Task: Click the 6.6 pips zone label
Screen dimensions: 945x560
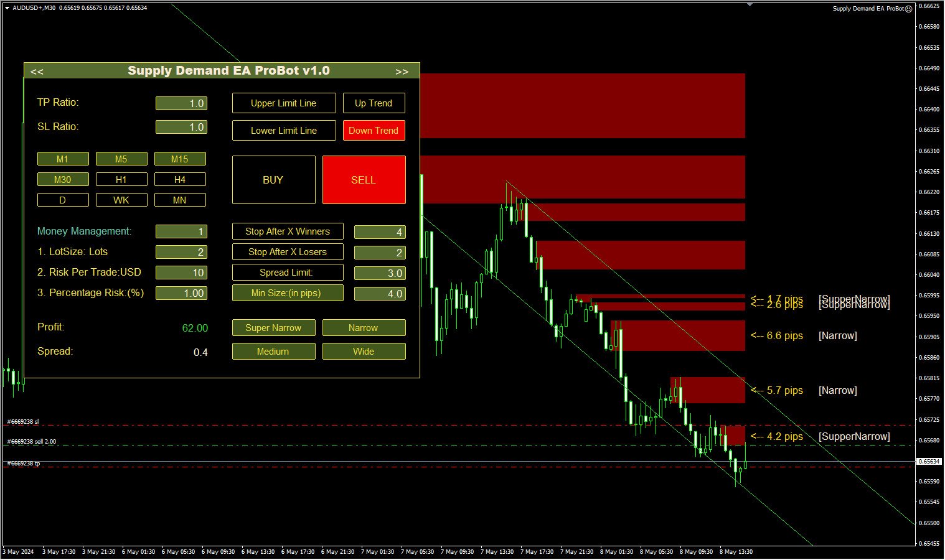Action: 777,336
